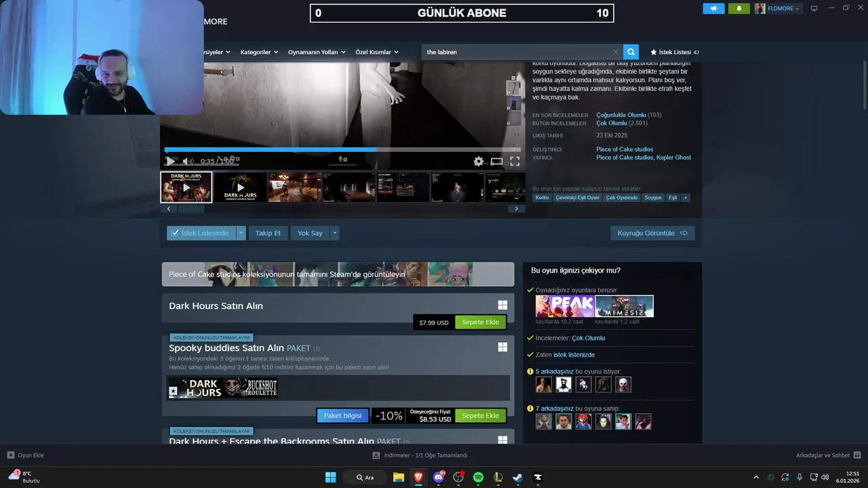The height and width of the screenshot is (488, 868).
Task: Open Piece of Cake studios collection banner
Action: click(338, 274)
